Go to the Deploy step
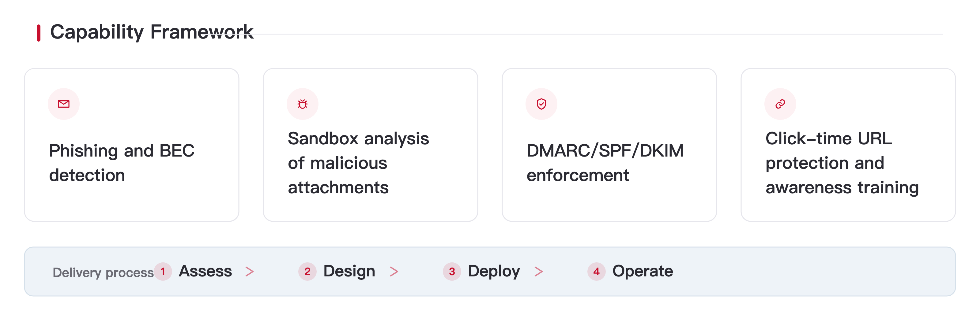Image resolution: width=980 pixels, height=318 pixels. (494, 271)
